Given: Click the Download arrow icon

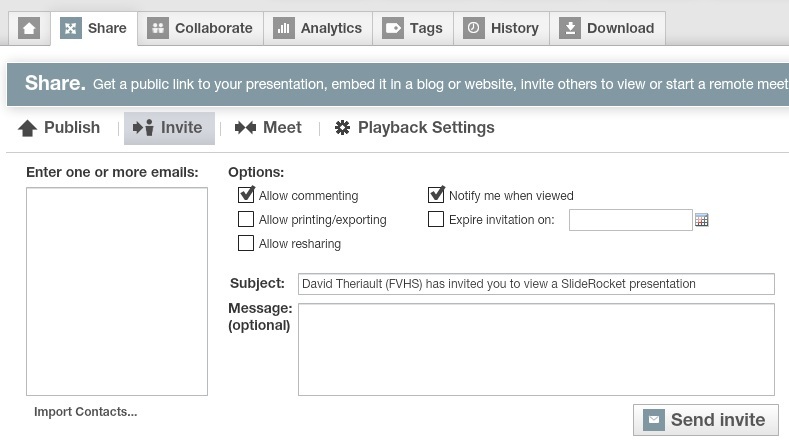Looking at the screenshot, I should 570,28.
